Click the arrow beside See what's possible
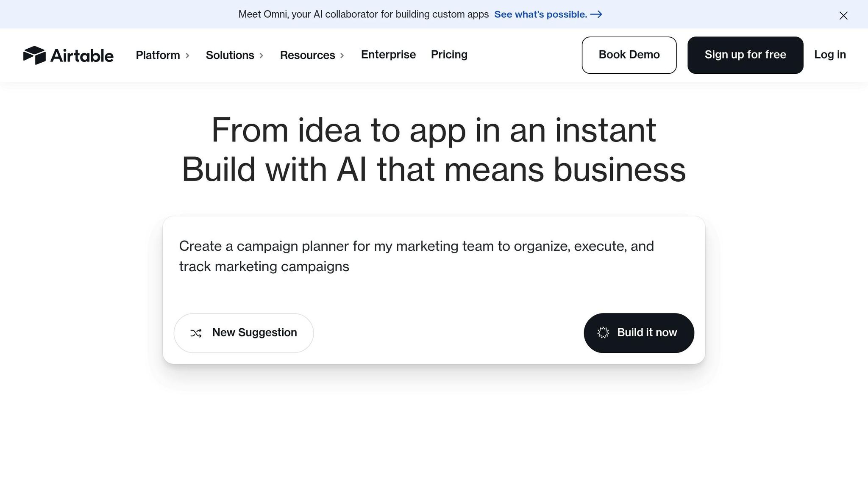The image size is (868, 488). click(x=596, y=14)
